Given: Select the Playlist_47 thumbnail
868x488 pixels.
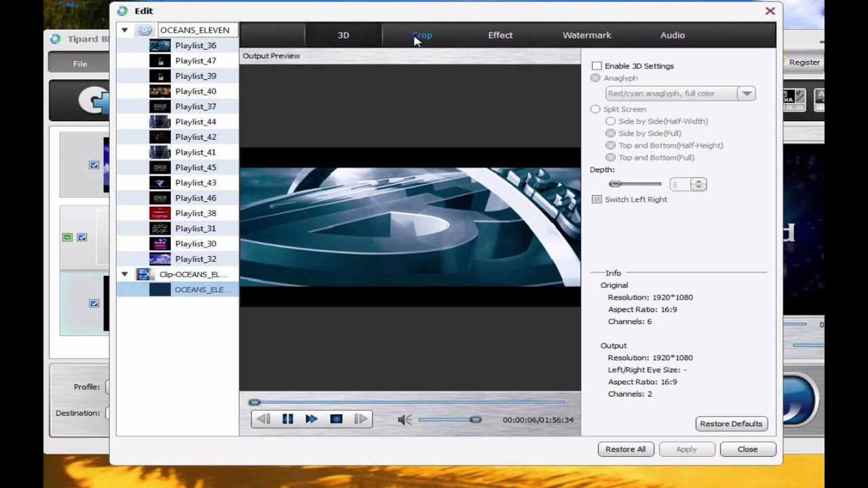Looking at the screenshot, I should (x=160, y=61).
